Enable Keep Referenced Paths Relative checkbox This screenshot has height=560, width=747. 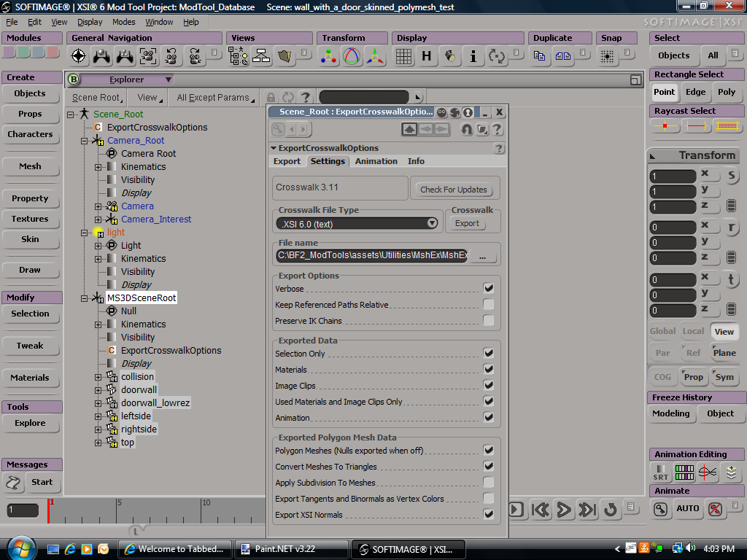tap(488, 304)
